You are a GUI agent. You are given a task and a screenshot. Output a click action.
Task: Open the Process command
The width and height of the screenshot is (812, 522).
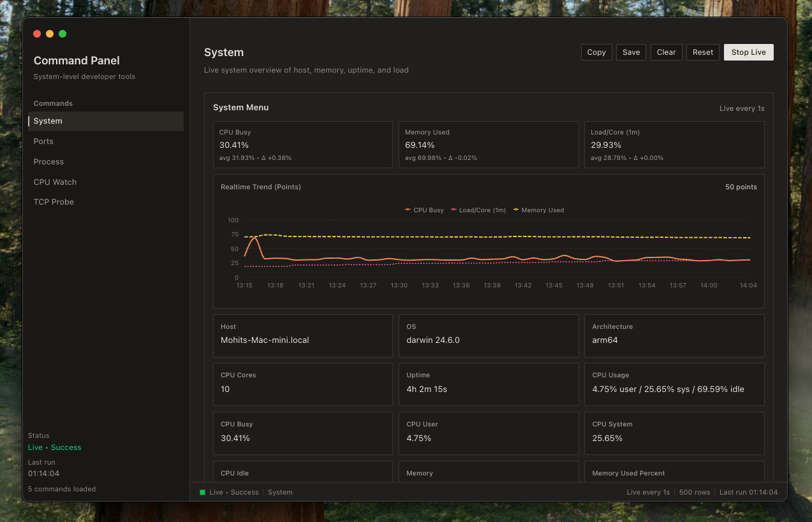106,162
